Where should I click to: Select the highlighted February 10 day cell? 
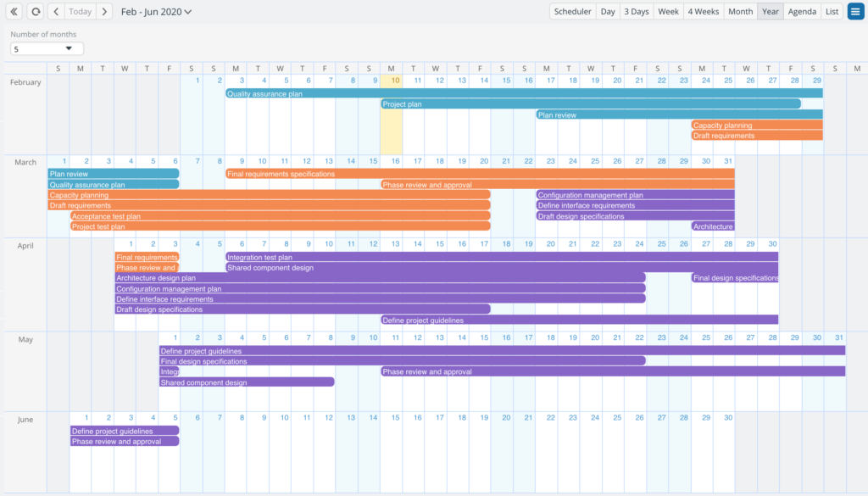point(391,114)
